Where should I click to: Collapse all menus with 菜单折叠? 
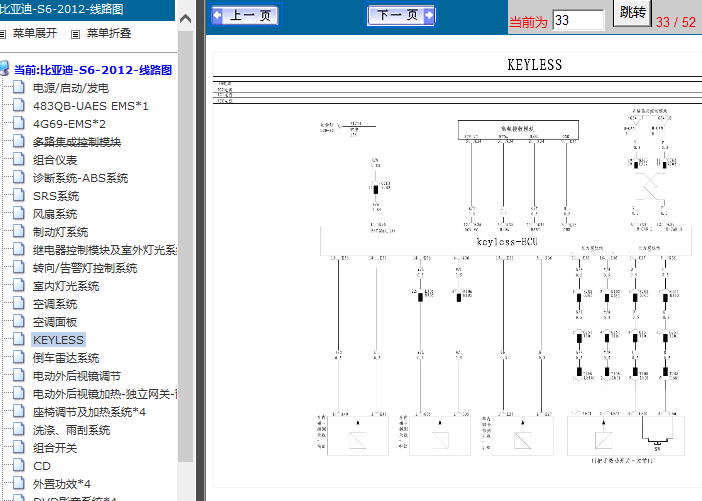[109, 33]
